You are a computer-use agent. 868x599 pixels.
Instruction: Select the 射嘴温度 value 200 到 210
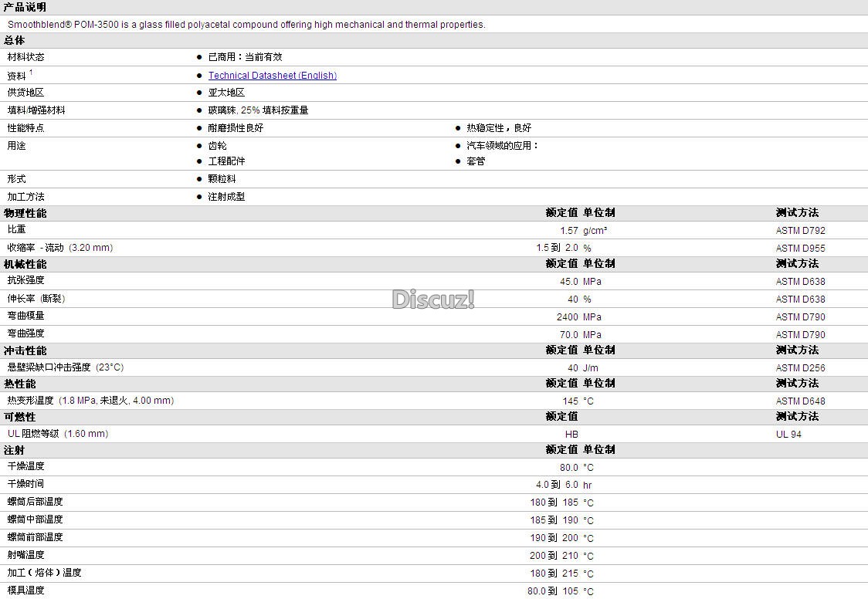[554, 555]
